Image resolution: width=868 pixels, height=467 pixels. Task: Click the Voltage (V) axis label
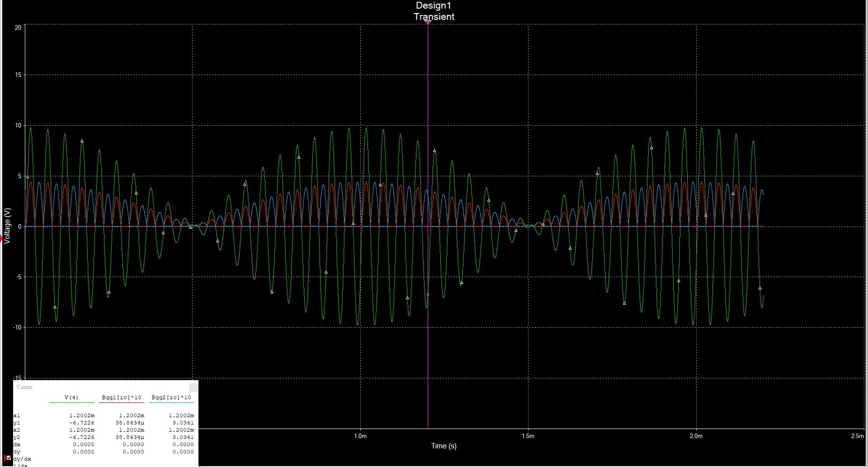coord(7,226)
